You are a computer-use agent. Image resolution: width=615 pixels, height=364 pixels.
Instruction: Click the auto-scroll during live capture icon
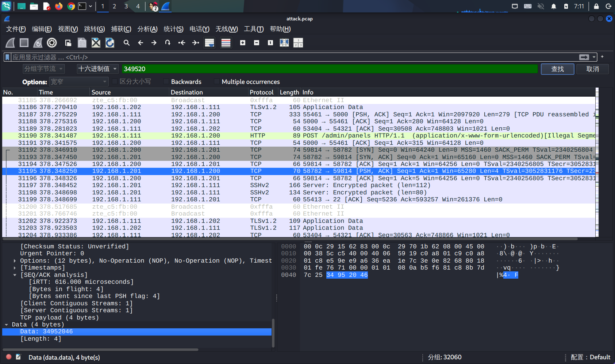(x=209, y=43)
